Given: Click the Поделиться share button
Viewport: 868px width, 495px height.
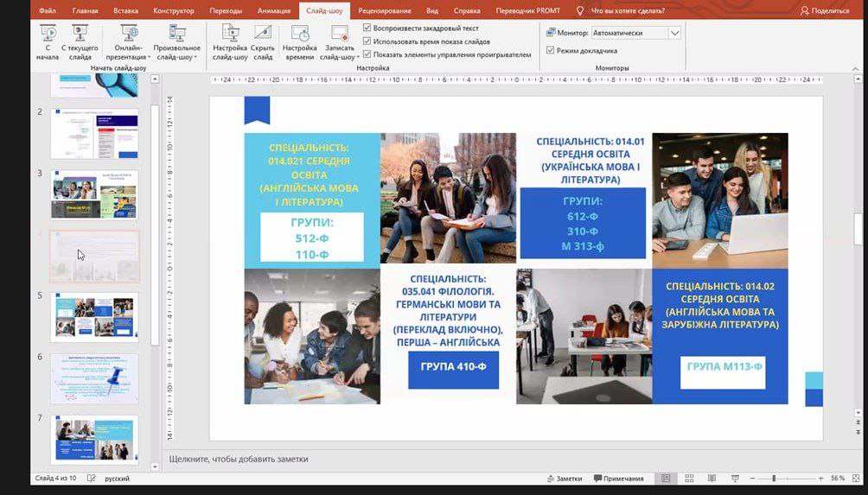Looking at the screenshot, I should coord(825,11).
